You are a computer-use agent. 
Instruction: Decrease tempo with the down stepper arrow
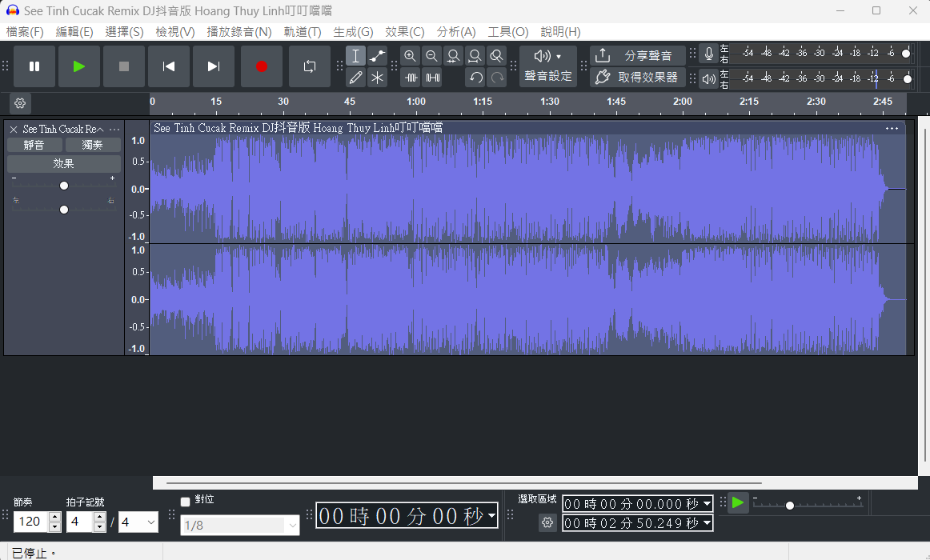[54, 527]
